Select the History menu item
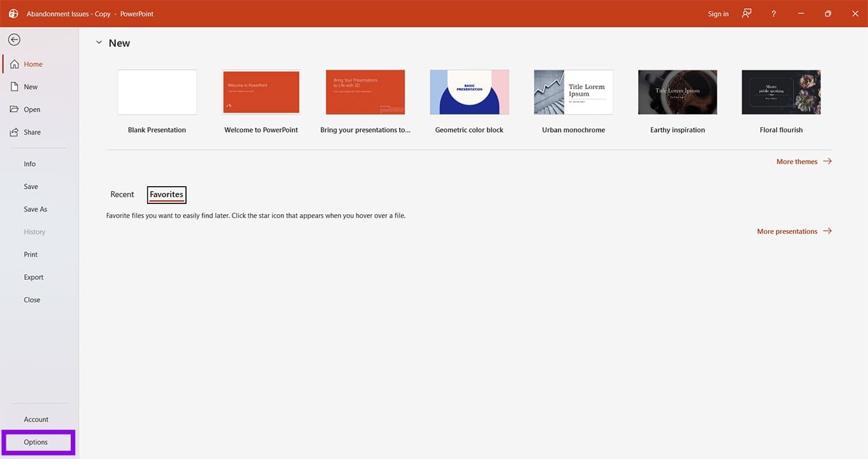This screenshot has width=868, height=459. point(34,232)
